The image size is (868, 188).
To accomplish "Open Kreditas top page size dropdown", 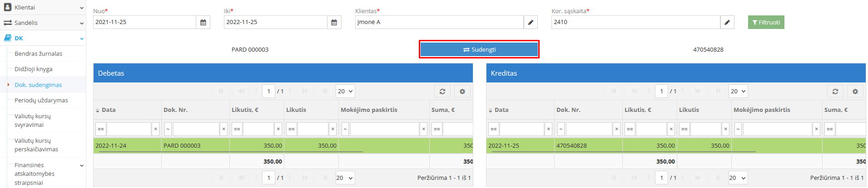I will point(738,92).
